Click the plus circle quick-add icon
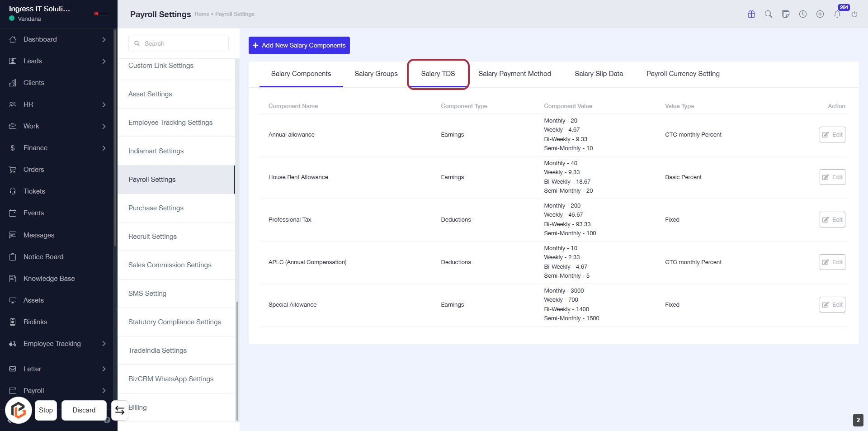 point(820,14)
